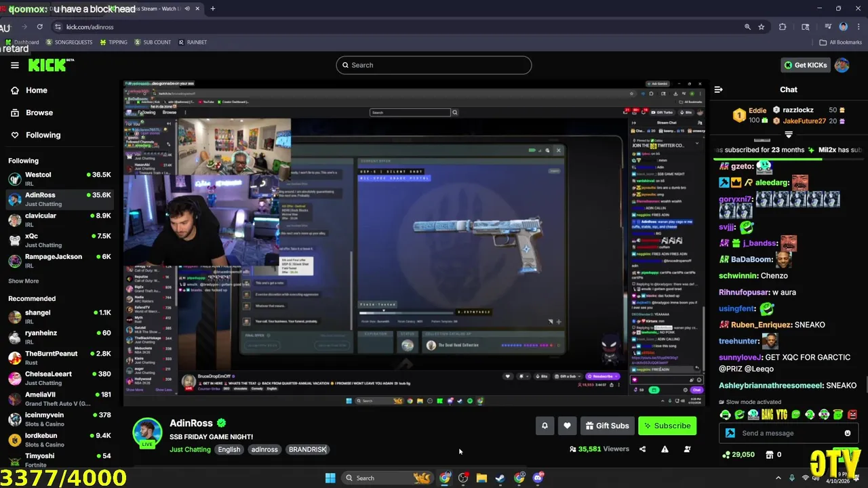Click the green Subscribe button
The height and width of the screenshot is (488, 868).
click(x=667, y=426)
